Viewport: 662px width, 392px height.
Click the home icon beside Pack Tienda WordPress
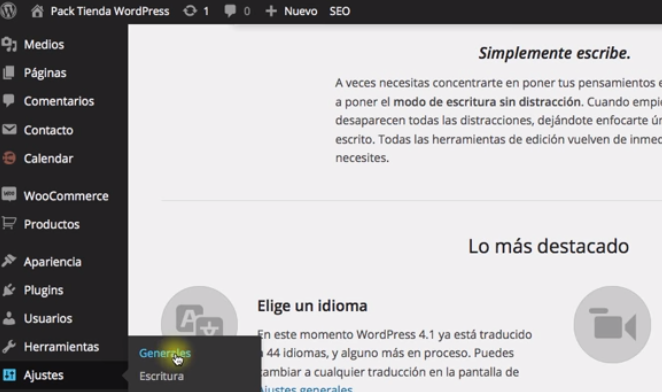point(37,11)
